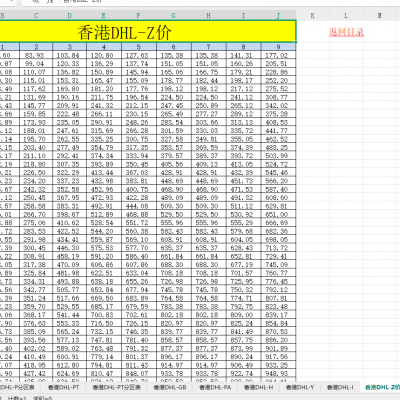This screenshot has height=400, width=400.
Task: Select the cell containing 120.80
Action: coord(104,55)
